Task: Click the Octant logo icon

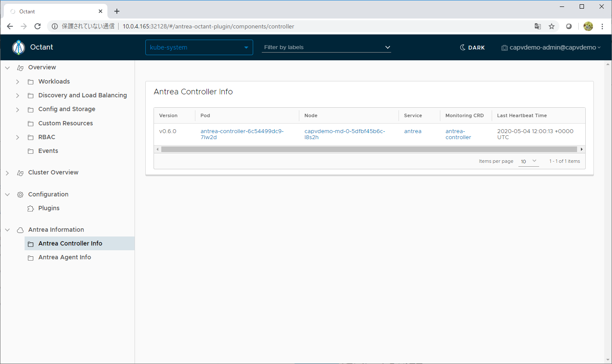Action: (19, 47)
